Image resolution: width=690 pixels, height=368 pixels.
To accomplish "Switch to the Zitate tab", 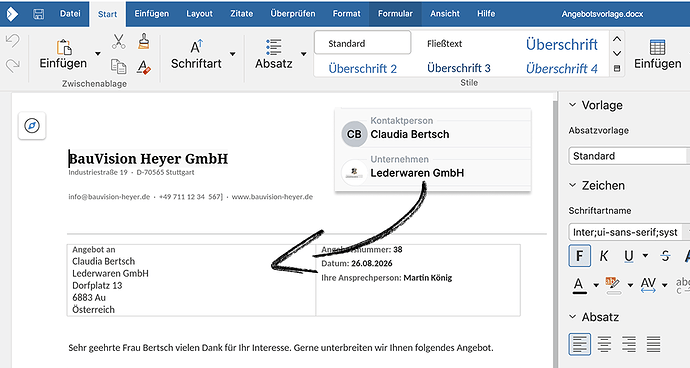I will click(242, 14).
